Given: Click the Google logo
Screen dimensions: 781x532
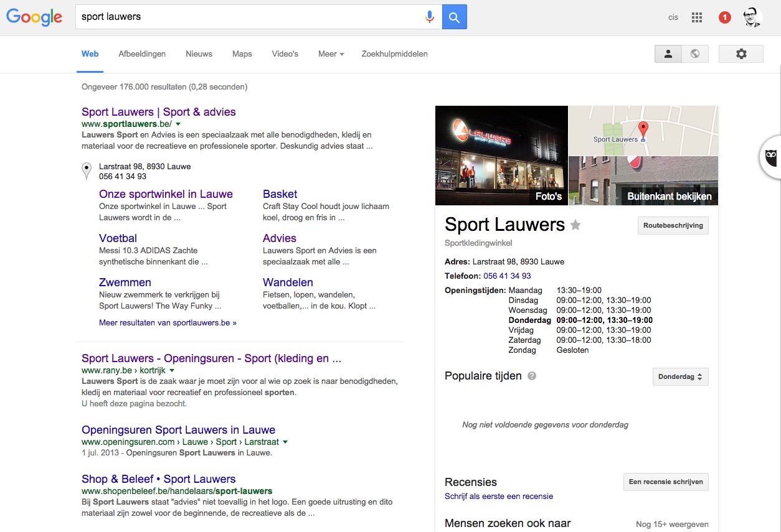Looking at the screenshot, I should tap(34, 17).
